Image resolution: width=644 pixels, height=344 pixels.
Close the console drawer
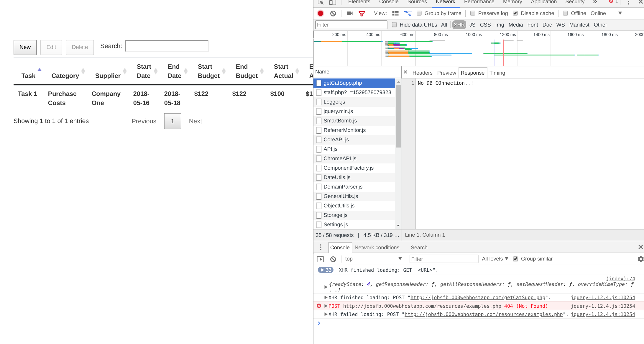tap(640, 247)
